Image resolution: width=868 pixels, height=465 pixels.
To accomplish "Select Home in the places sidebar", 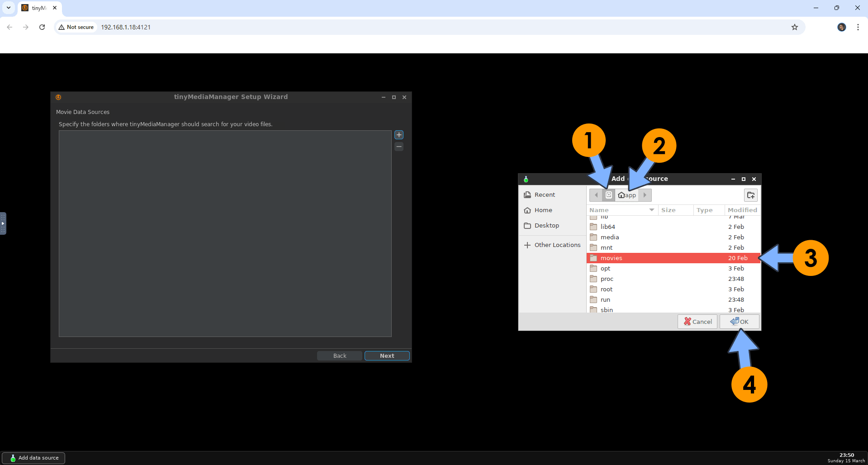I will click(x=543, y=210).
